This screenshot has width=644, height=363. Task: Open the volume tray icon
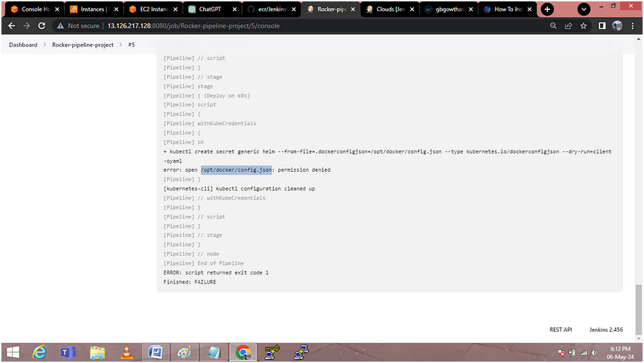tap(594, 352)
